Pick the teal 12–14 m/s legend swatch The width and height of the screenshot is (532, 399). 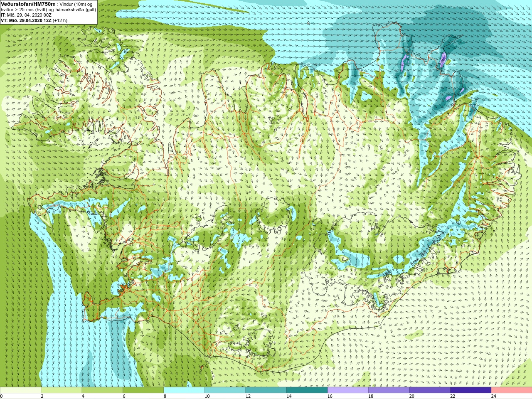(266, 390)
